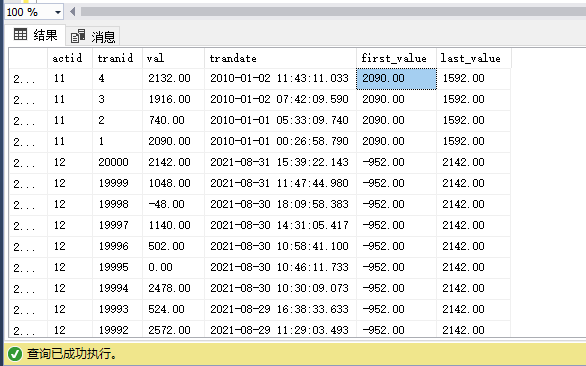Click the actid cell in tranid 19993 row
Image resolution: width=586 pixels, height=366 pixels.
click(x=70, y=309)
